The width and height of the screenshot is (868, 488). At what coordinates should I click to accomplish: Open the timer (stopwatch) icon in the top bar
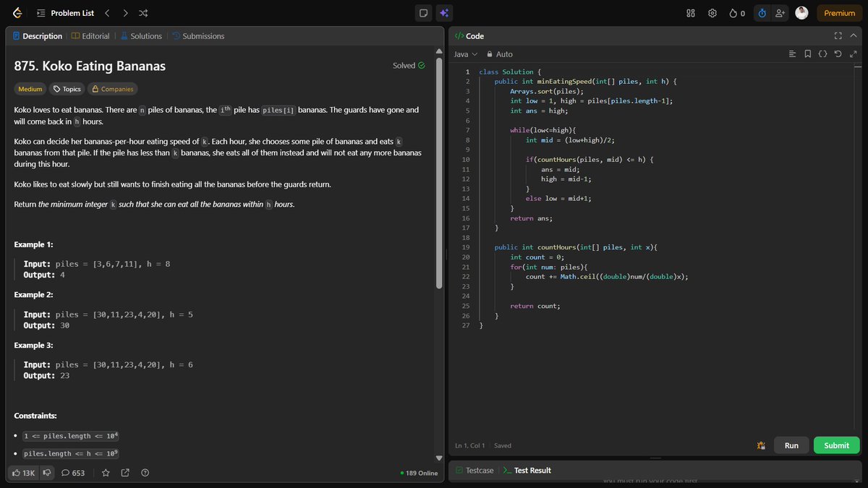(x=762, y=13)
